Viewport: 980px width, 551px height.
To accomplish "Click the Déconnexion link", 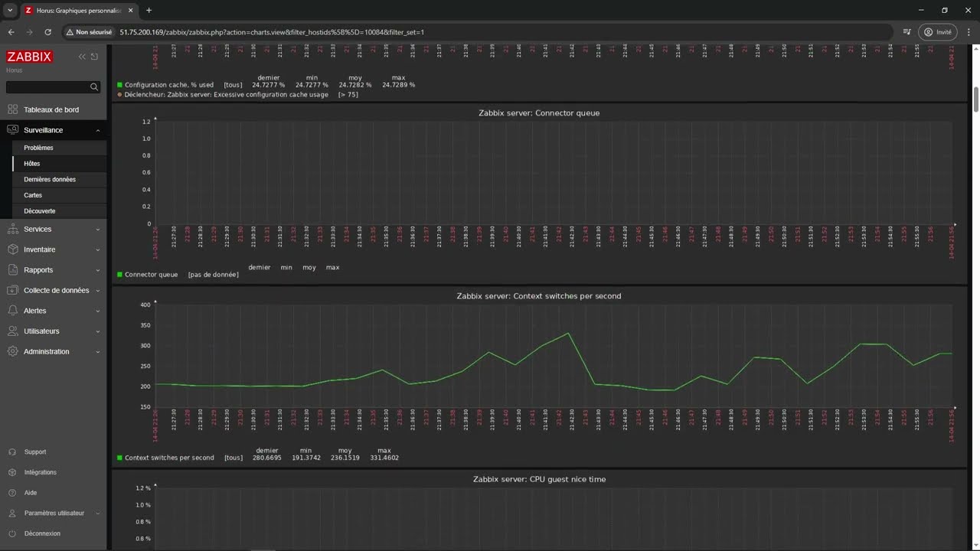I will pyautogui.click(x=42, y=533).
